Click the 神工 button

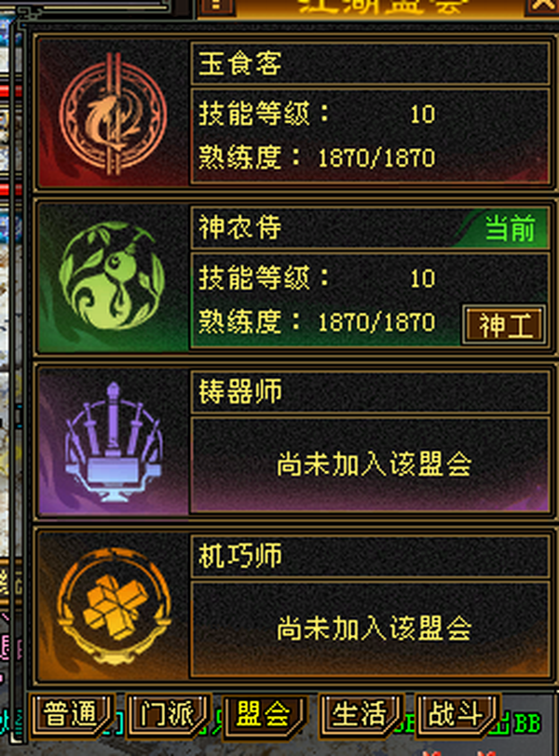[x=504, y=325]
